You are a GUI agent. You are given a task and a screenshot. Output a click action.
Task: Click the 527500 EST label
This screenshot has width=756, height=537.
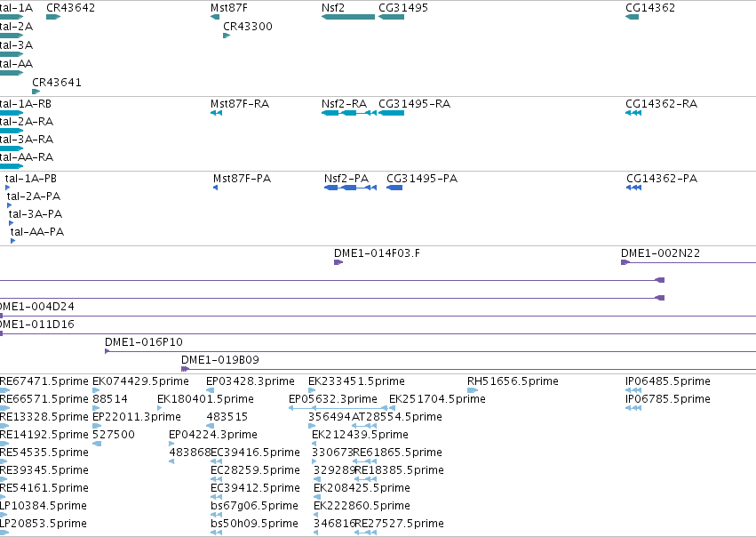coord(114,435)
